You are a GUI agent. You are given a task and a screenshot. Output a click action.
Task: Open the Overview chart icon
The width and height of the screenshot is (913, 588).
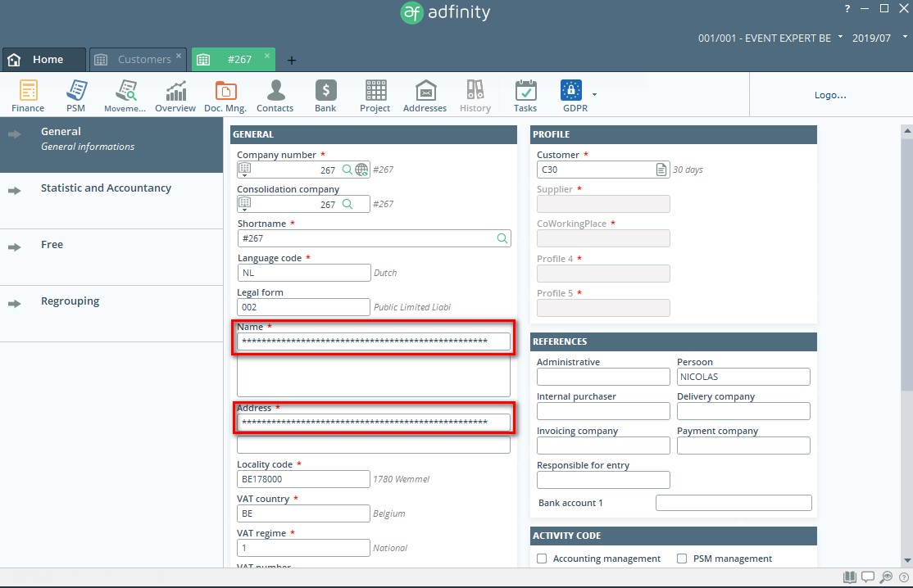click(175, 96)
